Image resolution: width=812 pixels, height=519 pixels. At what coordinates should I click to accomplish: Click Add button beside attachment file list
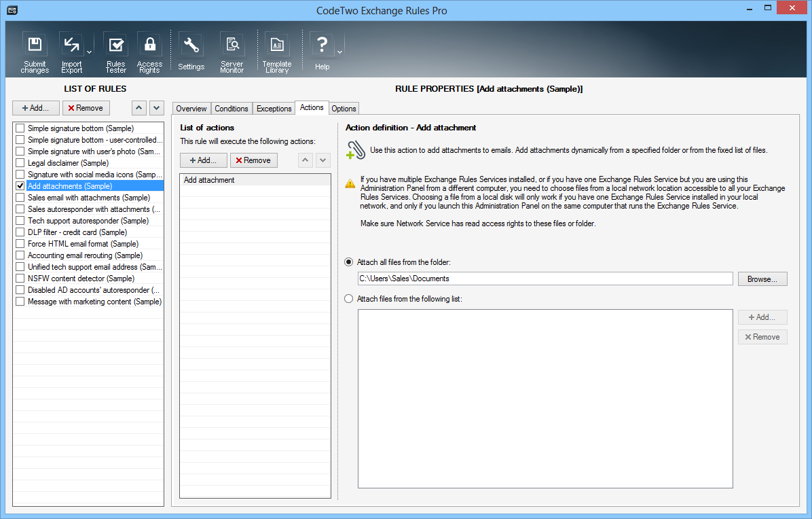point(762,317)
